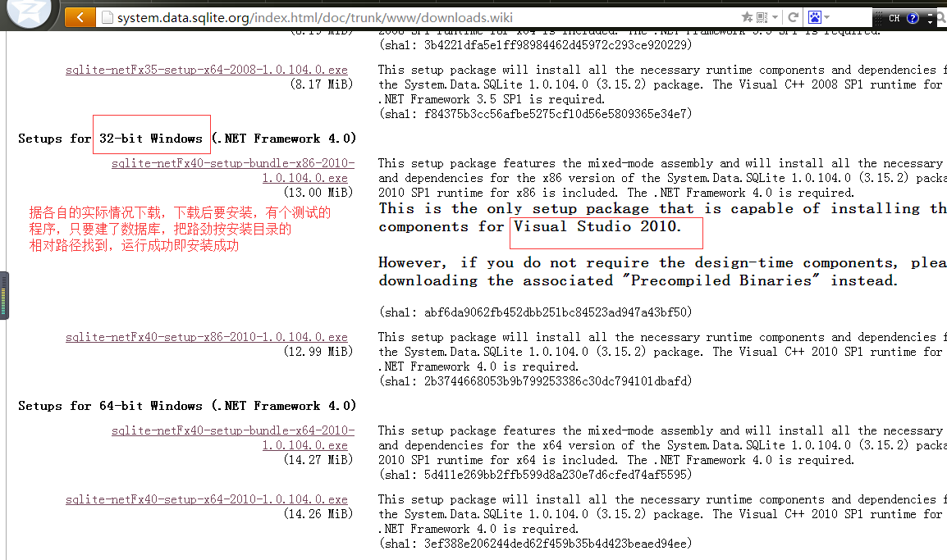
Task: Click the orange browser back button
Action: pos(79,16)
